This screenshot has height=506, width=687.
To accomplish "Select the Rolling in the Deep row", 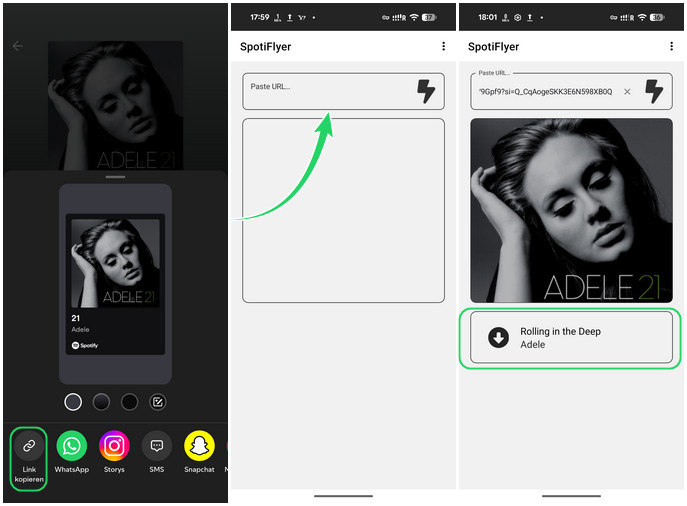I will (x=571, y=337).
